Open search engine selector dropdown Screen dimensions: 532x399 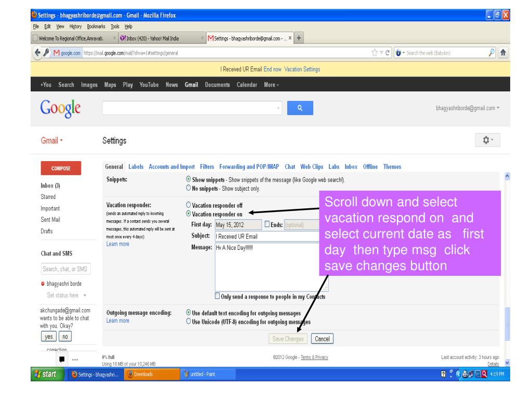click(400, 52)
